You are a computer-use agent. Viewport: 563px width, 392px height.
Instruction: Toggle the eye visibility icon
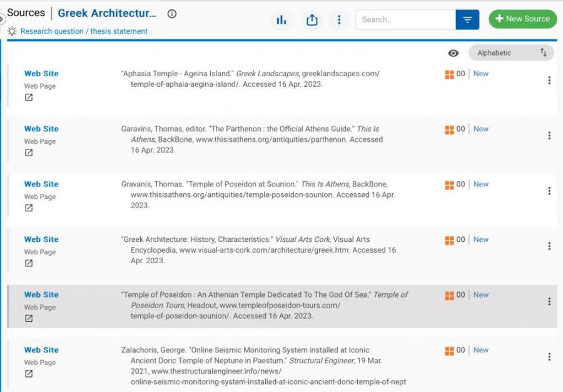pyautogui.click(x=454, y=53)
